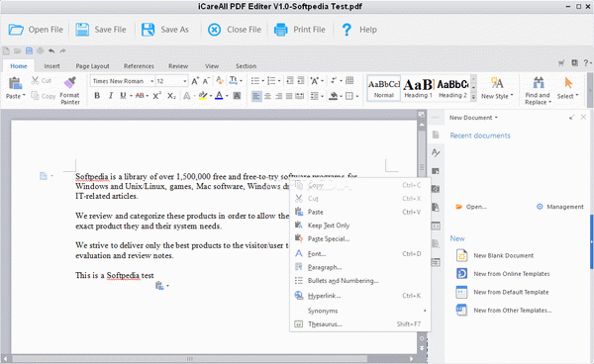Toggle left text alignment
594x364 pixels.
point(256,96)
